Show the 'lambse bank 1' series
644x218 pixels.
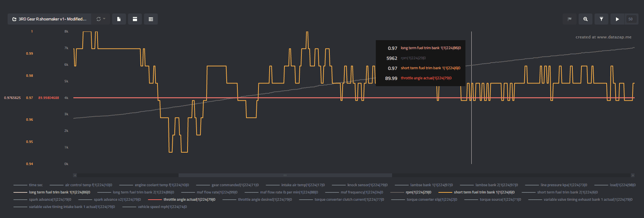click(424, 185)
